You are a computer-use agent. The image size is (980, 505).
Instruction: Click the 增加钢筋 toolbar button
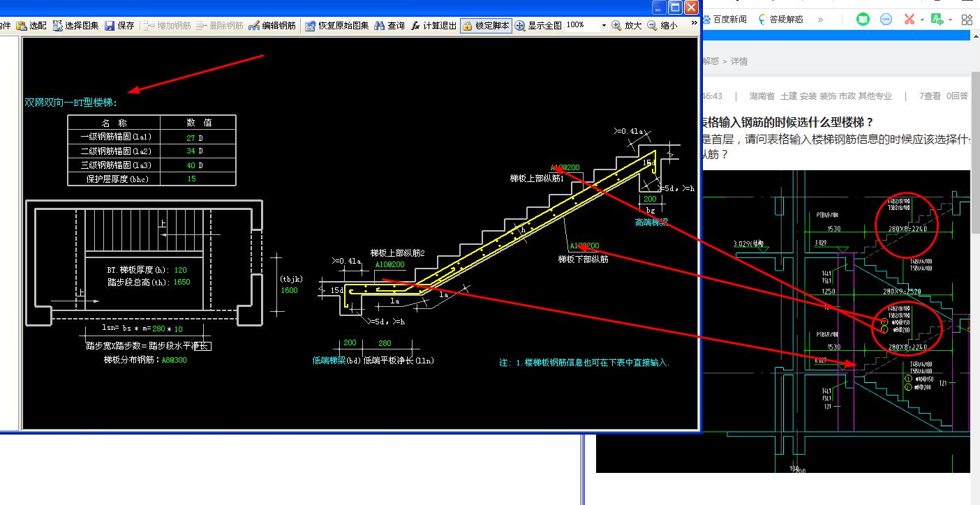point(168,25)
